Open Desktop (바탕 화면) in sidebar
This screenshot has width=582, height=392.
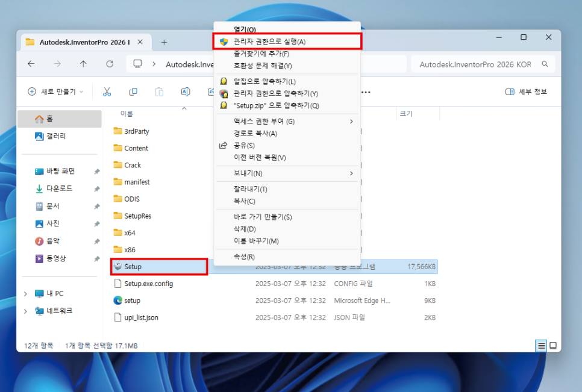(x=60, y=171)
